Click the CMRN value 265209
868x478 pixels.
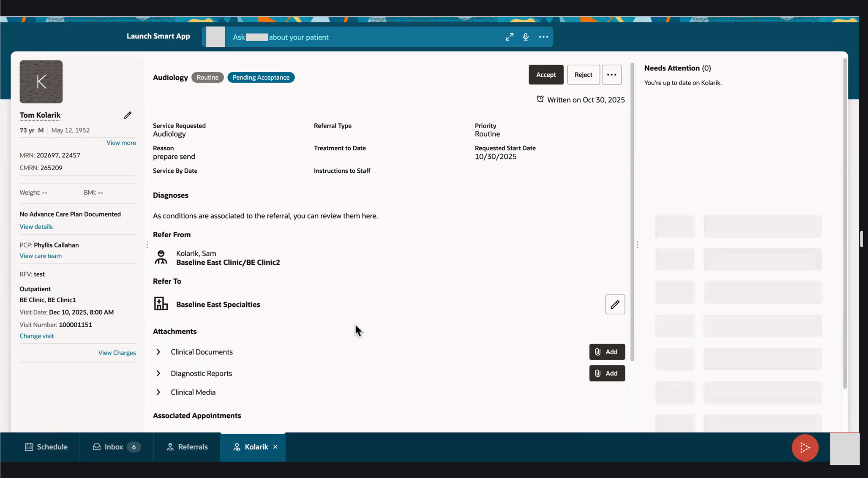(51, 168)
